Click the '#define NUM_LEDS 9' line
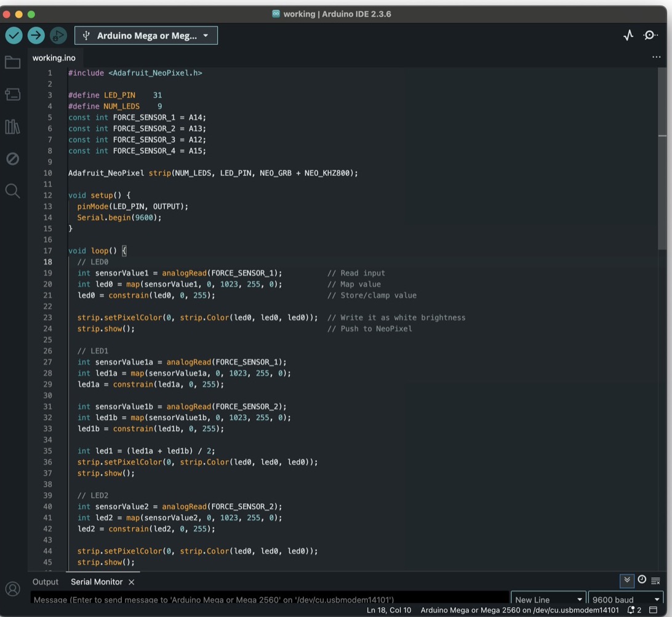The height and width of the screenshot is (617, 672). (115, 106)
